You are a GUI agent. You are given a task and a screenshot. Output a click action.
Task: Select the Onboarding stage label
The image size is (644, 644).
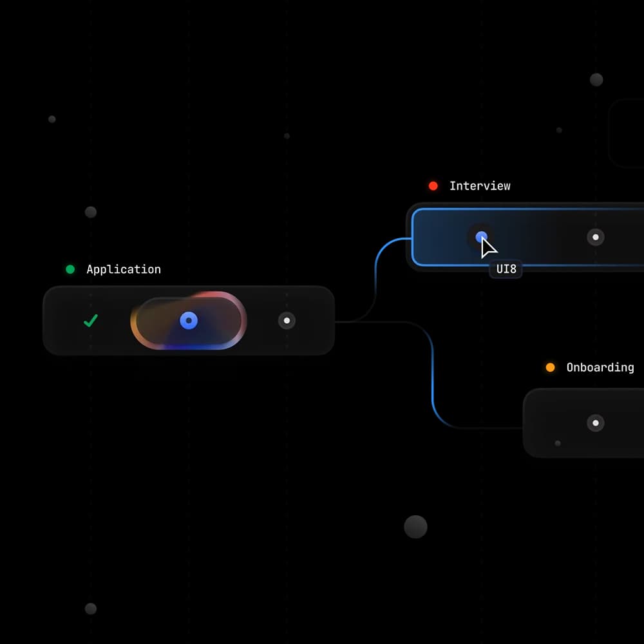pyautogui.click(x=600, y=368)
